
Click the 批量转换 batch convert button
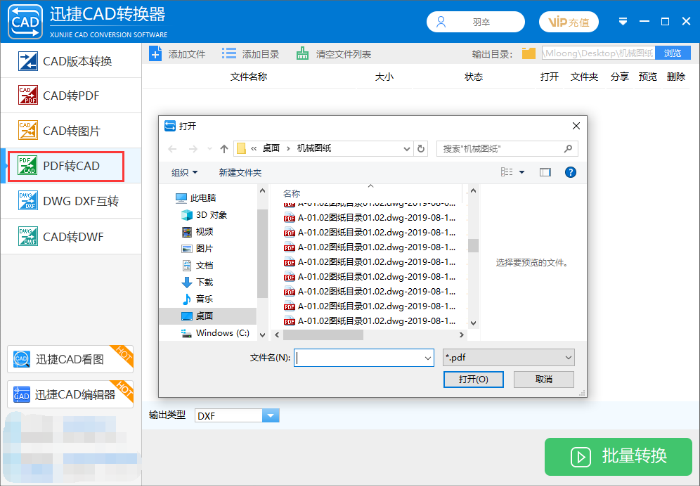coord(618,457)
